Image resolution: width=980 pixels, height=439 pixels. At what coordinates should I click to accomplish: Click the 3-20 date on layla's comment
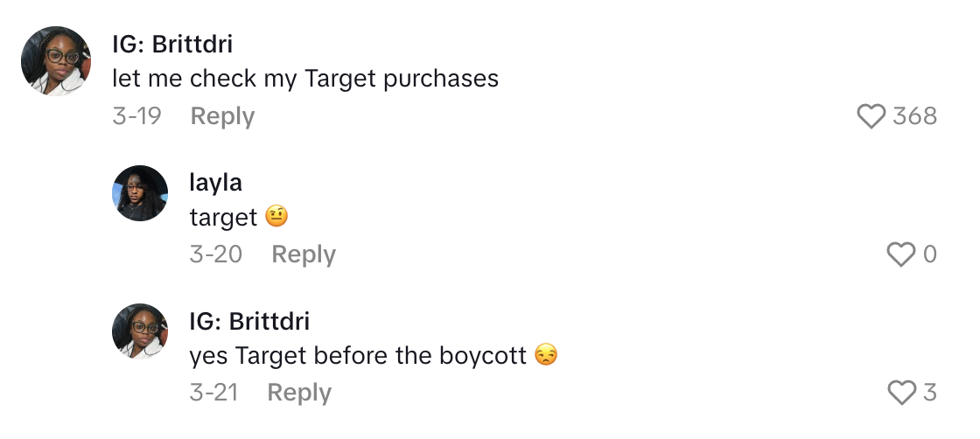coord(215,254)
